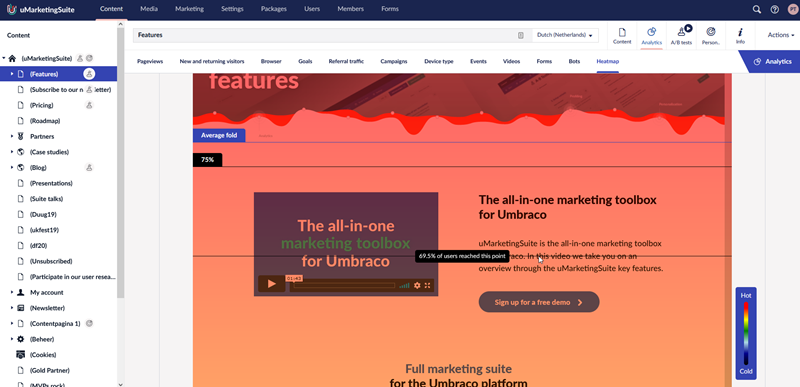The image size is (800, 387).
Task: Open the Users section
Action: (x=312, y=9)
